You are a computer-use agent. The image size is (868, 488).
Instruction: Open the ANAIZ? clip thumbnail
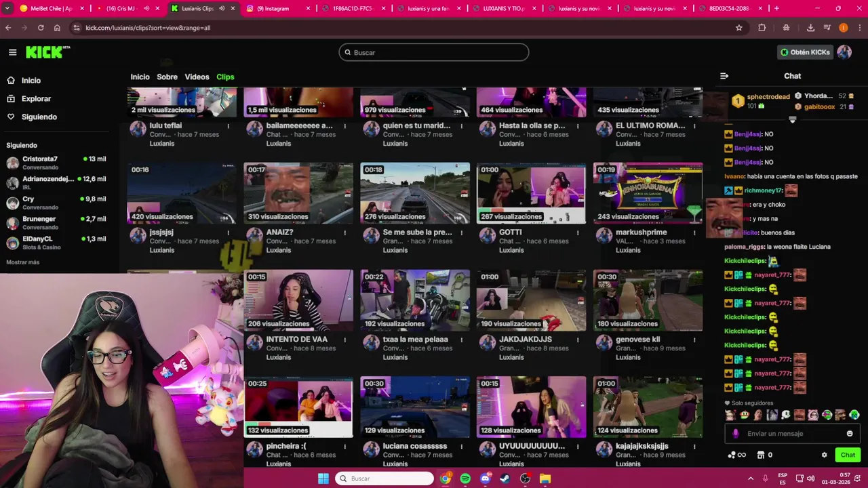pyautogui.click(x=298, y=193)
